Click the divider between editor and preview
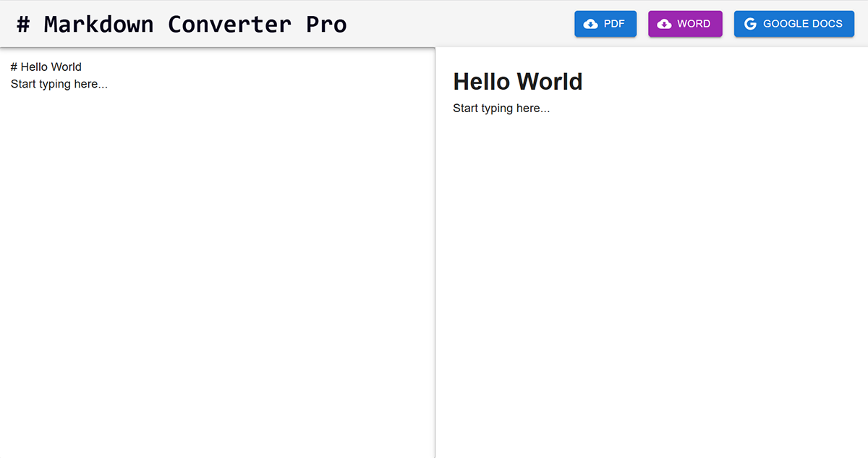 435,253
